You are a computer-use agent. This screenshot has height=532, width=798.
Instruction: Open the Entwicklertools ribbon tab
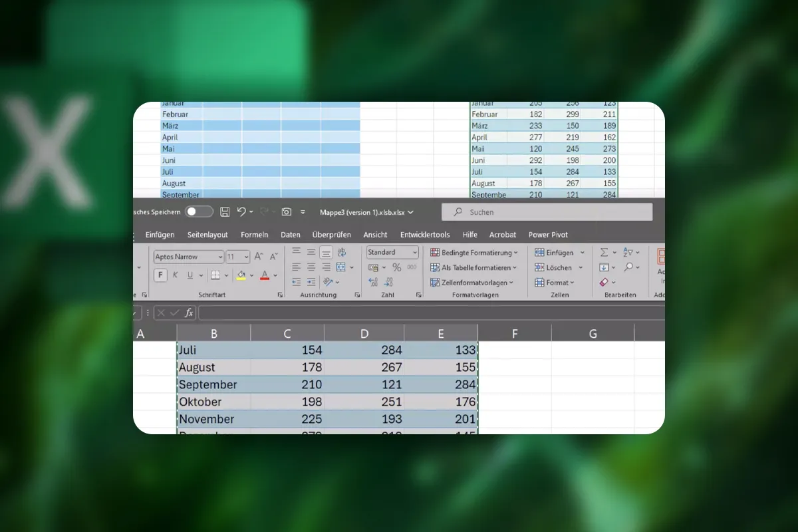tap(425, 235)
